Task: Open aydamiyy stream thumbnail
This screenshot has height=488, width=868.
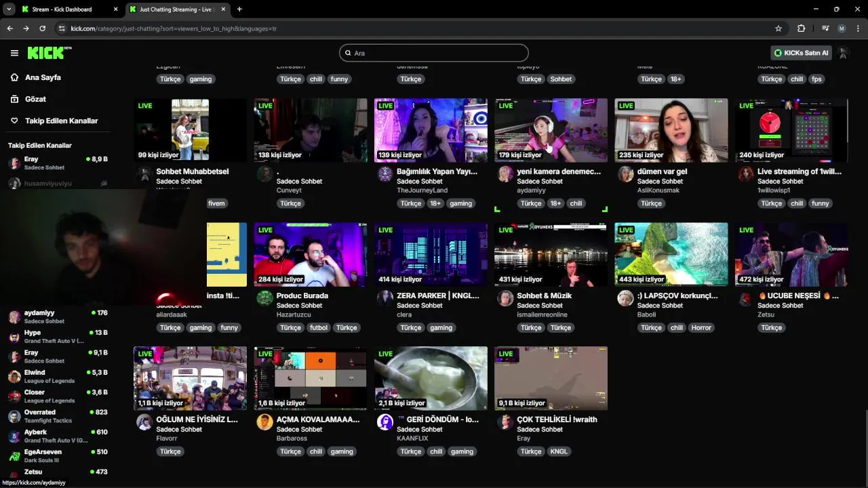Action: click(x=551, y=130)
